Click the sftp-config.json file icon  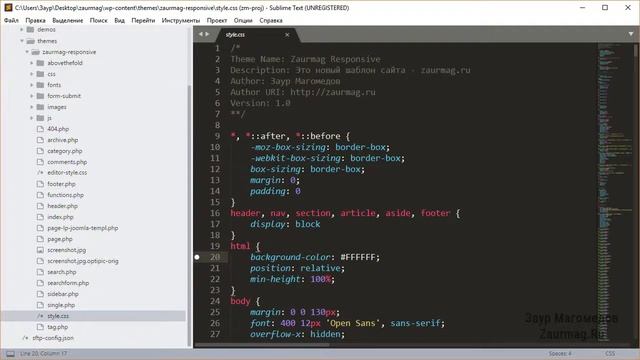pos(25,338)
